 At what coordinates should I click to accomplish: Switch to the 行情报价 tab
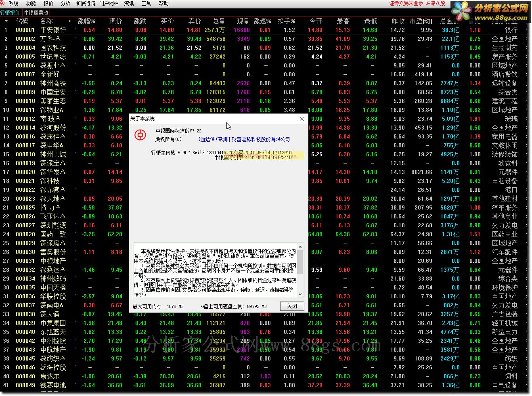coord(10,13)
